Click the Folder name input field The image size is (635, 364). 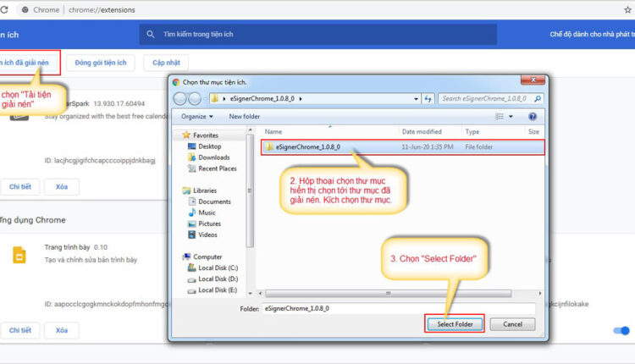[398, 308]
